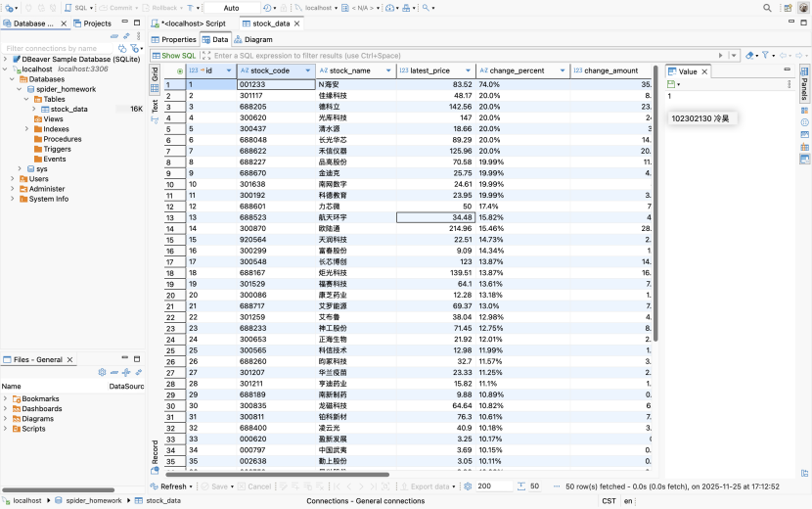
Task: Select the Data tab
Action: 215,39
